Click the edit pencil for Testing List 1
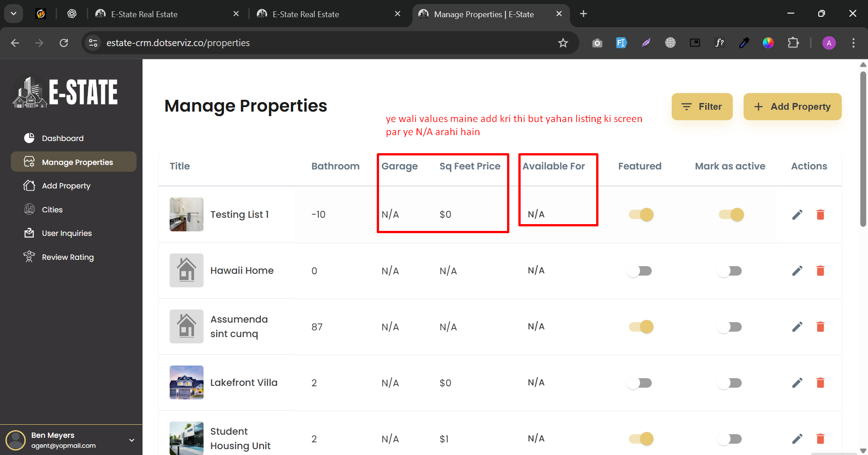Viewport: 868px width, 455px height. tap(797, 215)
